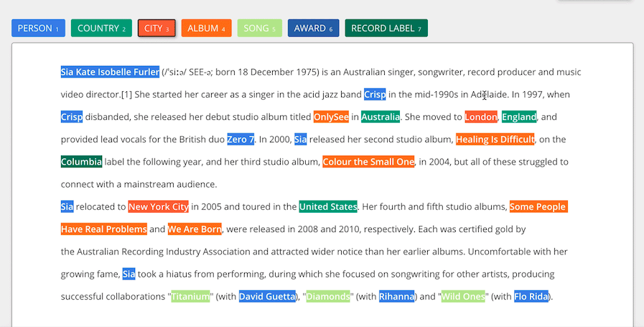Pick the ALBUM label tag
The width and height of the screenshot is (644, 327).
click(x=207, y=28)
